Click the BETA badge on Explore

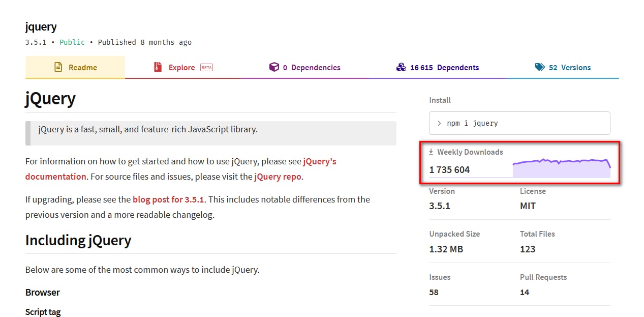pos(206,67)
